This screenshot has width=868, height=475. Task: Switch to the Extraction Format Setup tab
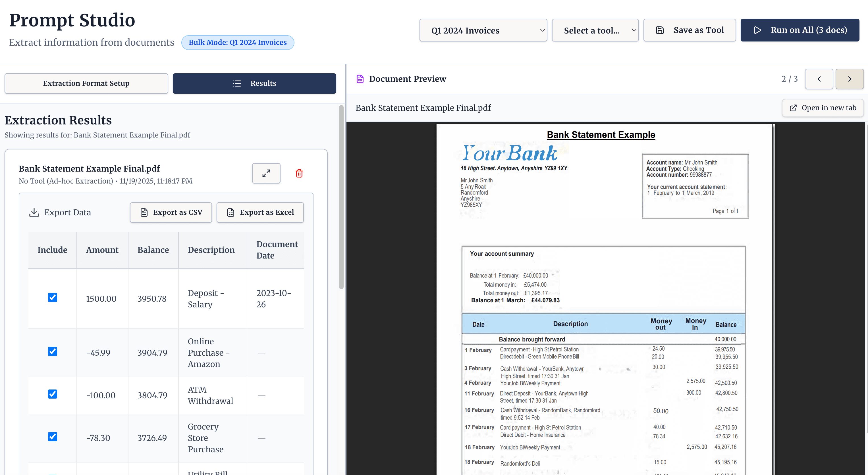click(86, 83)
